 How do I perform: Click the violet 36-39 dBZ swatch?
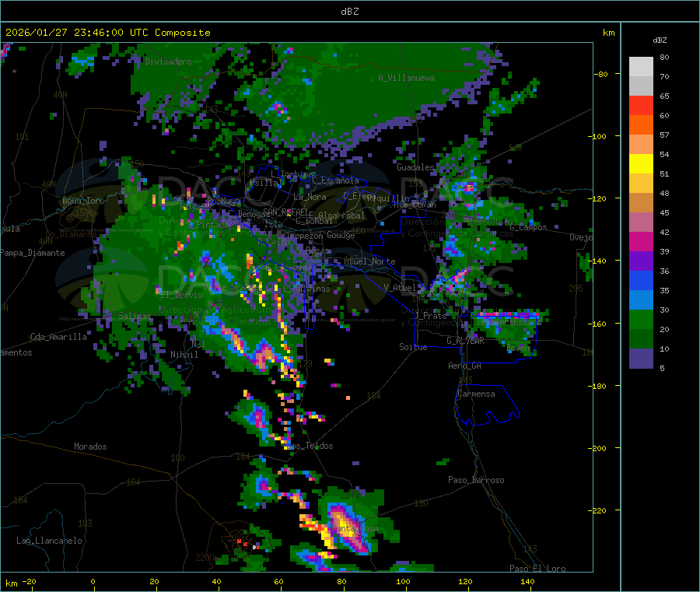pyautogui.click(x=641, y=261)
